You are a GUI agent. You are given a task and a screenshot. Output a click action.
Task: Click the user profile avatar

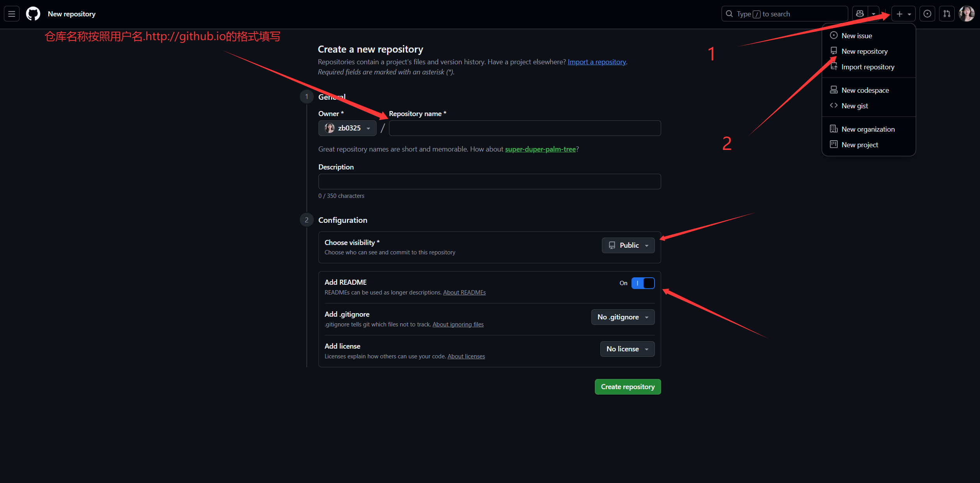click(966, 14)
